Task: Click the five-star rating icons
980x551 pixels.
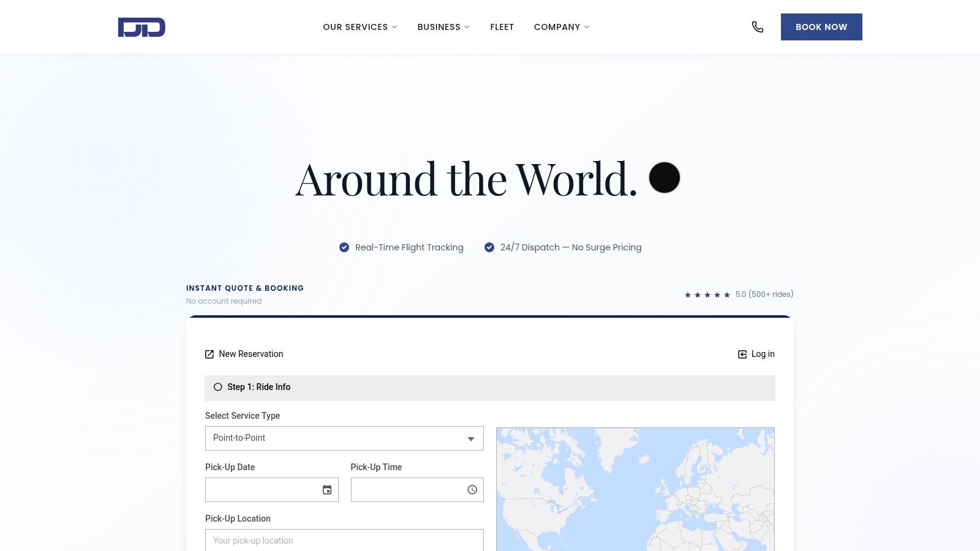Action: pos(707,295)
